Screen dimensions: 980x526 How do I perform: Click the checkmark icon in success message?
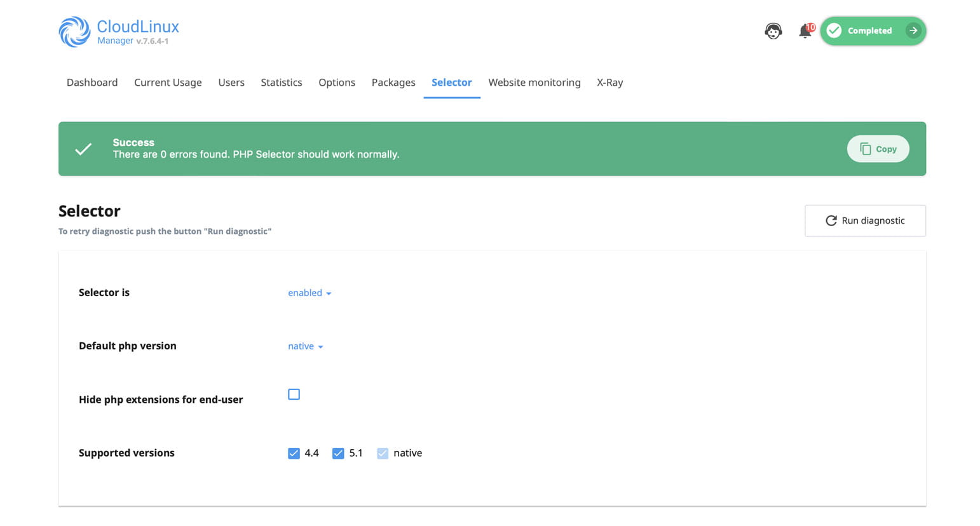tap(83, 149)
